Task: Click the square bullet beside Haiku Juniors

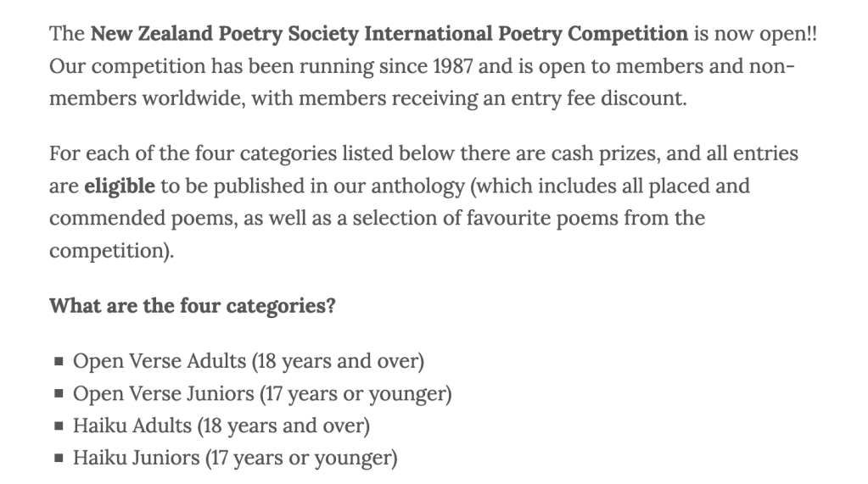Action: tap(58, 459)
